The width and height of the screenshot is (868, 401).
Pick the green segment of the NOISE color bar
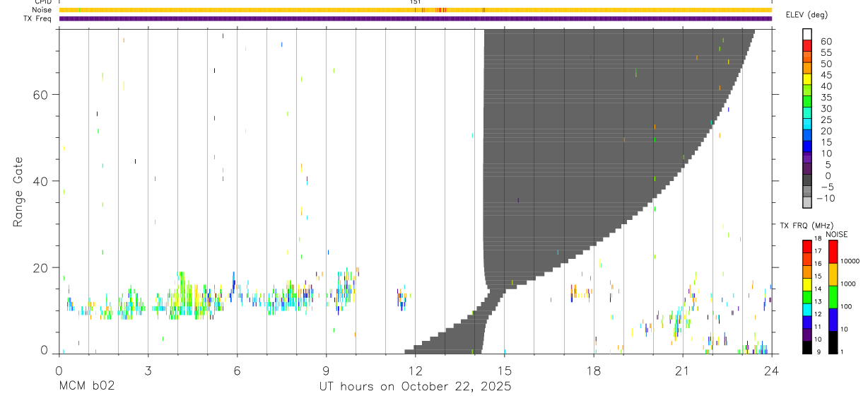[x=833, y=297]
